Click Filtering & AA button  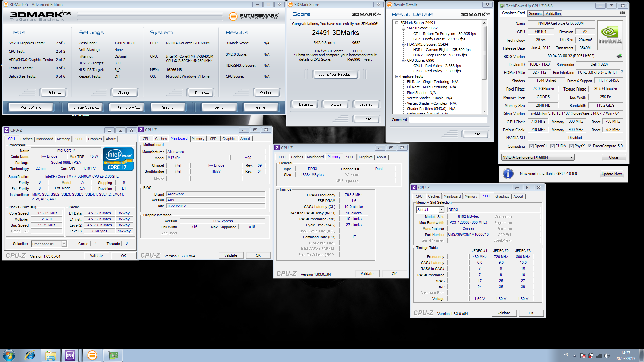tap(127, 107)
